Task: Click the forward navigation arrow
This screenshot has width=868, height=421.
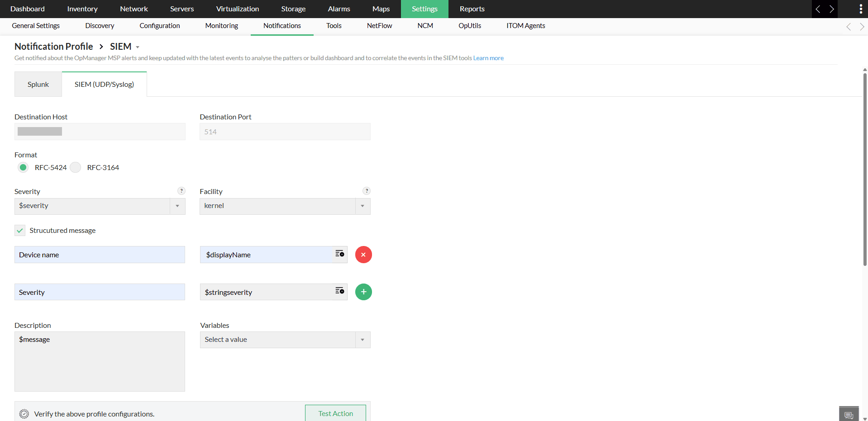Action: [x=832, y=9]
